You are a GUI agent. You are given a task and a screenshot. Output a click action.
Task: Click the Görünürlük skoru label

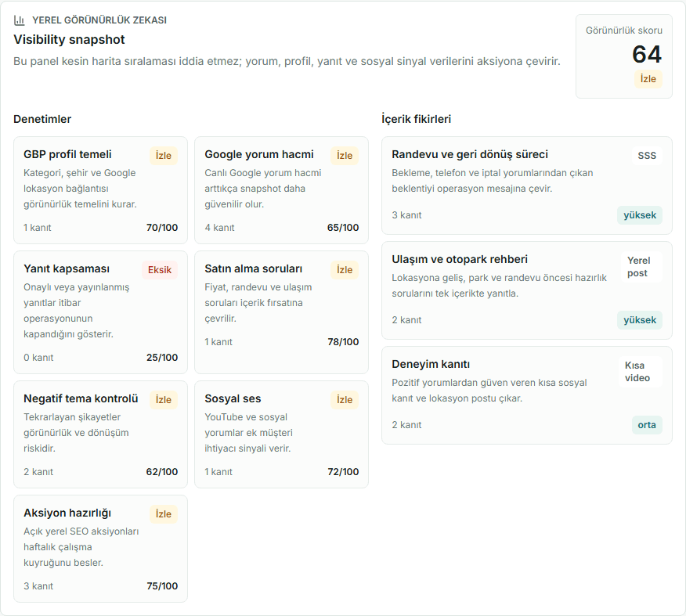(x=624, y=31)
